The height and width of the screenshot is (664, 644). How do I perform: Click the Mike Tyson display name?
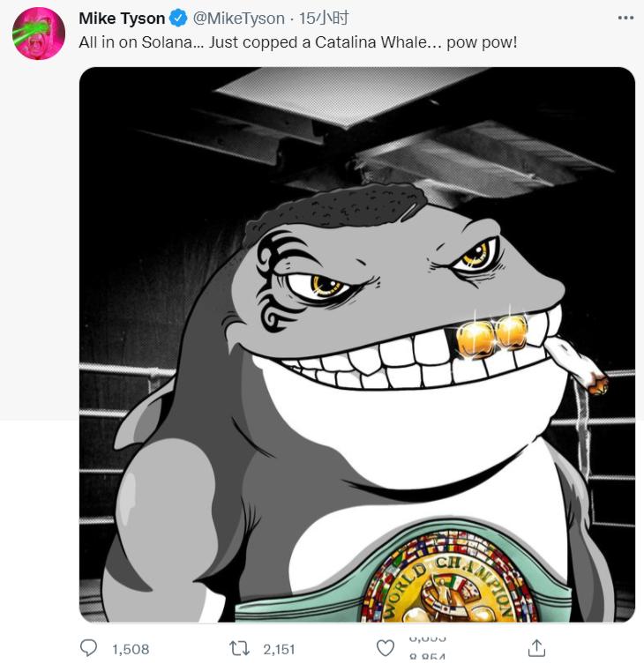(122, 19)
